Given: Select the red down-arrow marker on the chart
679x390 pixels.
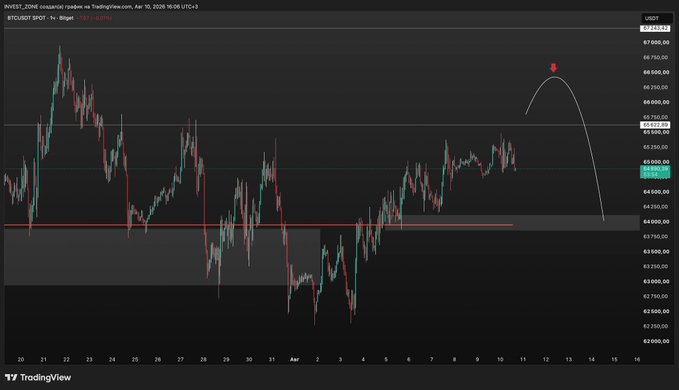Looking at the screenshot, I should pos(553,68).
